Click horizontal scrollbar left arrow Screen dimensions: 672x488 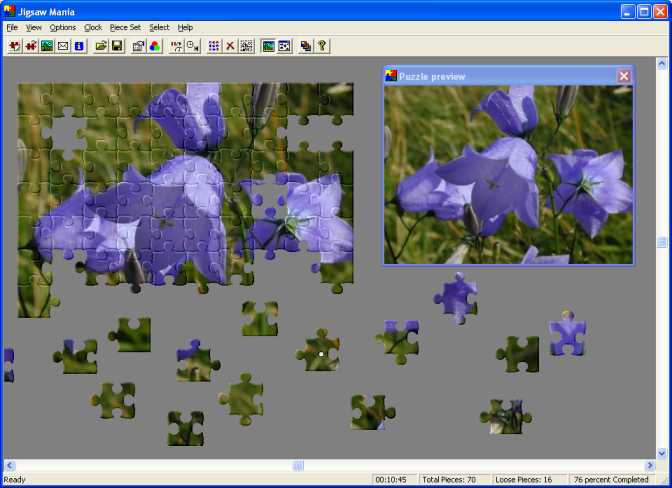(9, 465)
